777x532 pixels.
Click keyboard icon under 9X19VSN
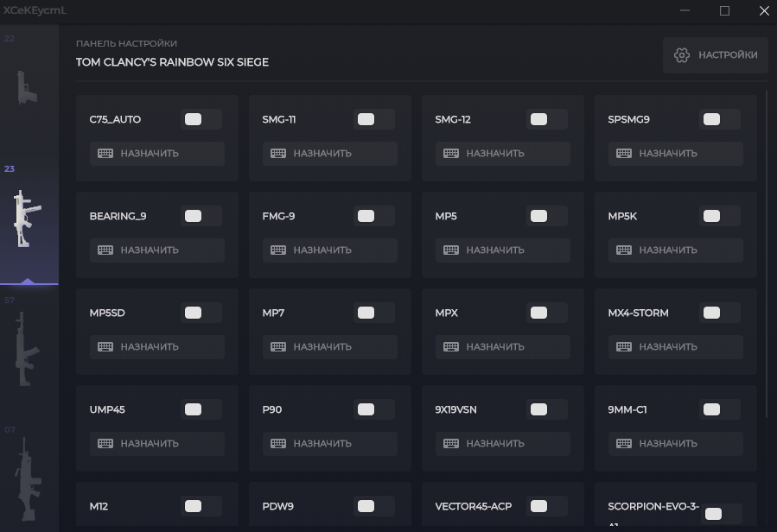click(451, 443)
